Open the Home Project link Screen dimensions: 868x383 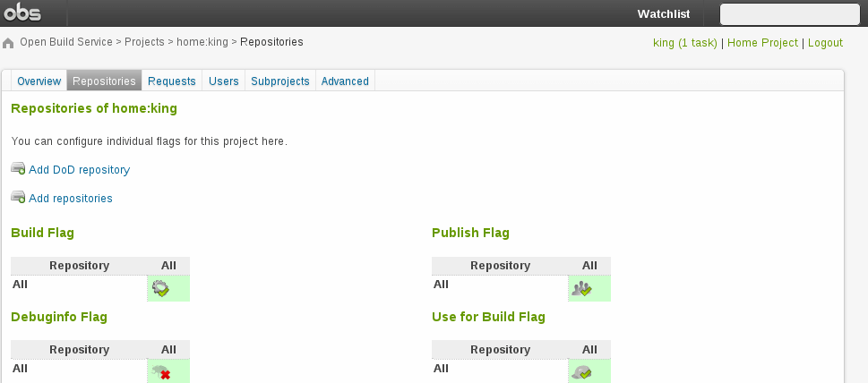762,43
